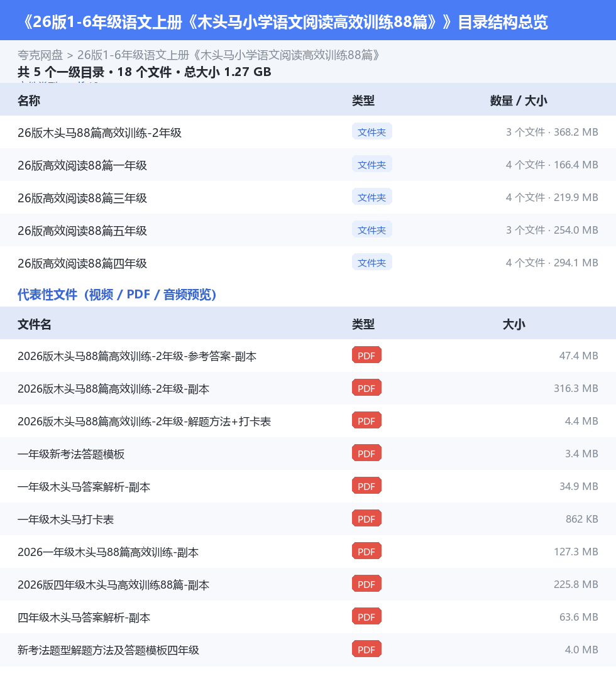Open folder 26版高效阅读88篇五年级

[82, 231]
